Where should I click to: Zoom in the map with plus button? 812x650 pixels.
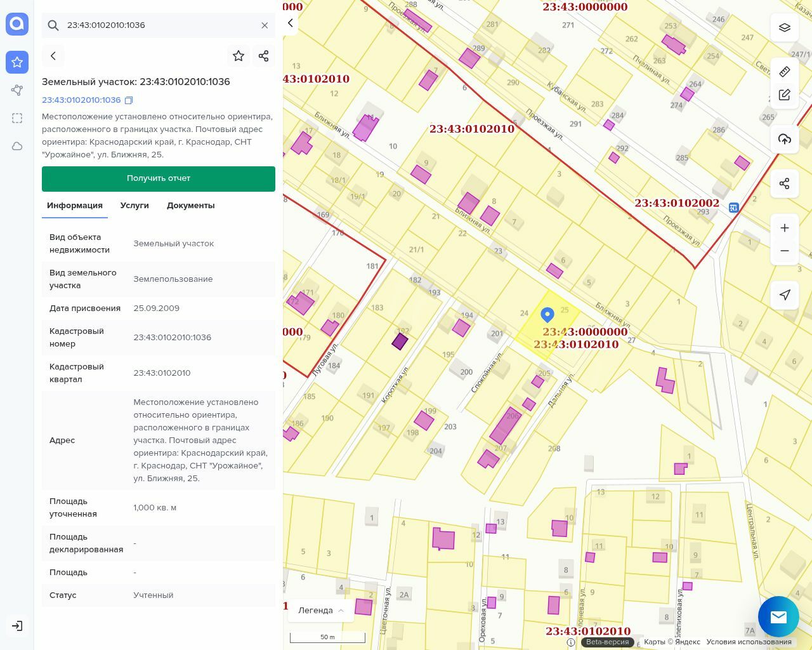pyautogui.click(x=785, y=228)
